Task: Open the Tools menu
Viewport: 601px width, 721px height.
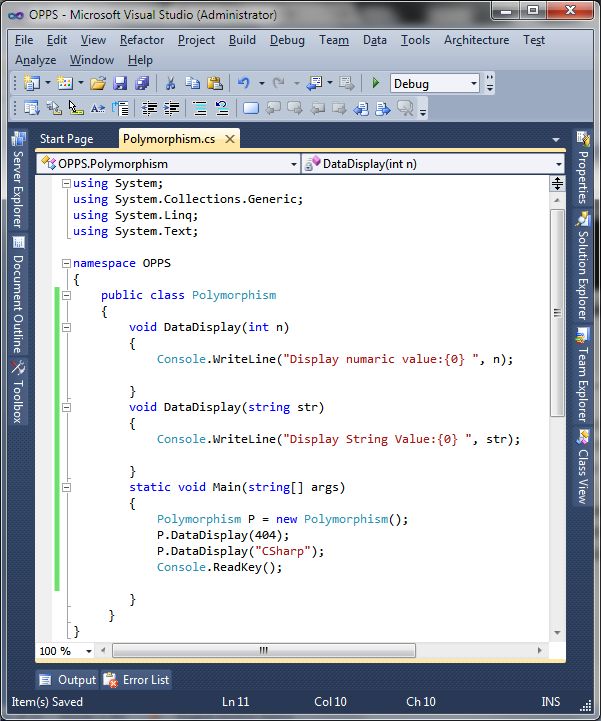Action: pos(415,40)
